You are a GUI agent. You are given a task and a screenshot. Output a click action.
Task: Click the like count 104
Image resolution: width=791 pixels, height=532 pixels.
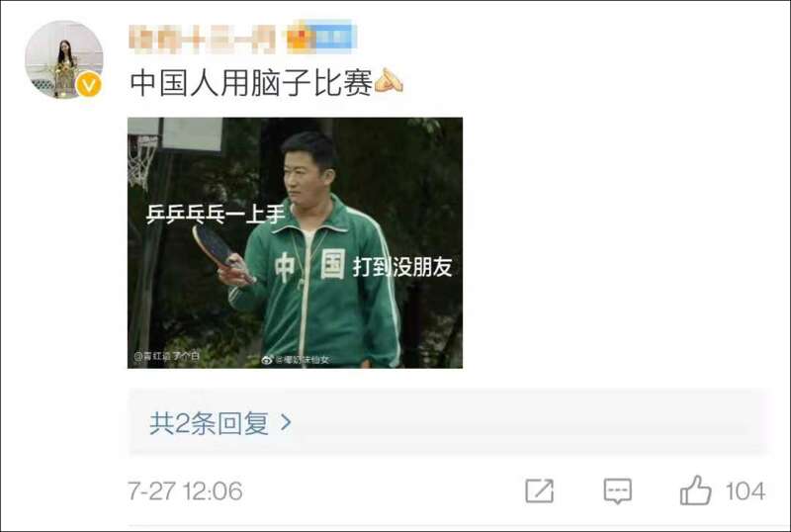(746, 491)
